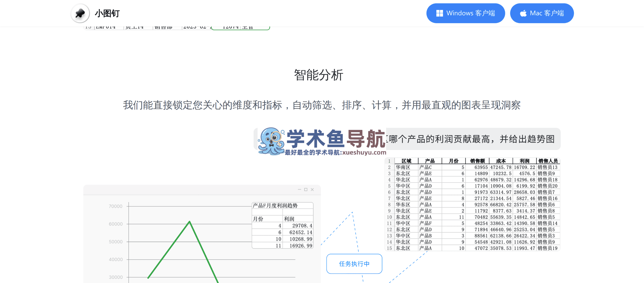This screenshot has width=644, height=283.
Task: Select the 16926.99 profit value
Action: click(301, 246)
